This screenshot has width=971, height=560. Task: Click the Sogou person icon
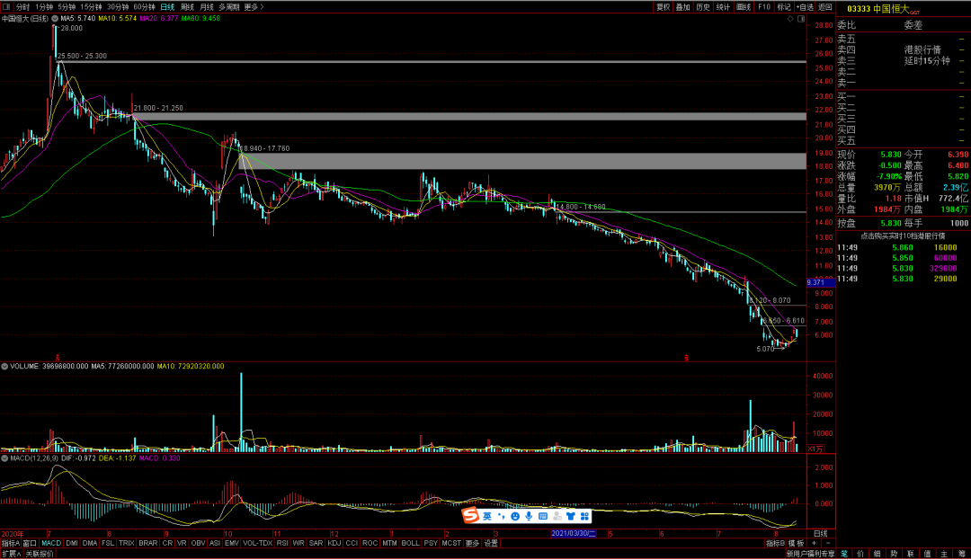(557, 516)
